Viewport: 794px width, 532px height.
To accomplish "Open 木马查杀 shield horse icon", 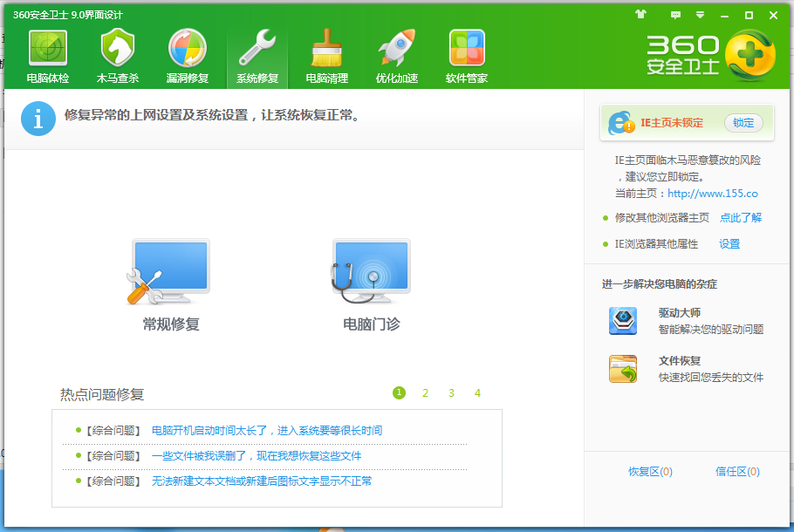I will 118,48.
